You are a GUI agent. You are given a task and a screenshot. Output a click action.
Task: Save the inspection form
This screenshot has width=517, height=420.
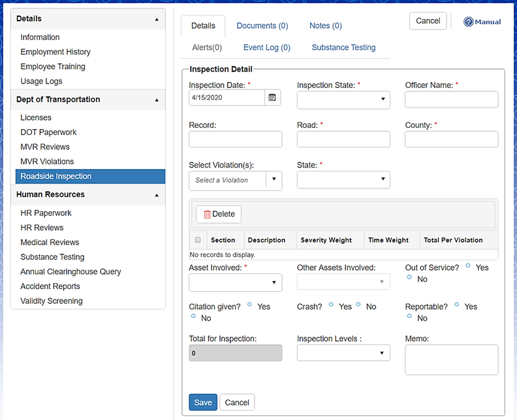(203, 402)
